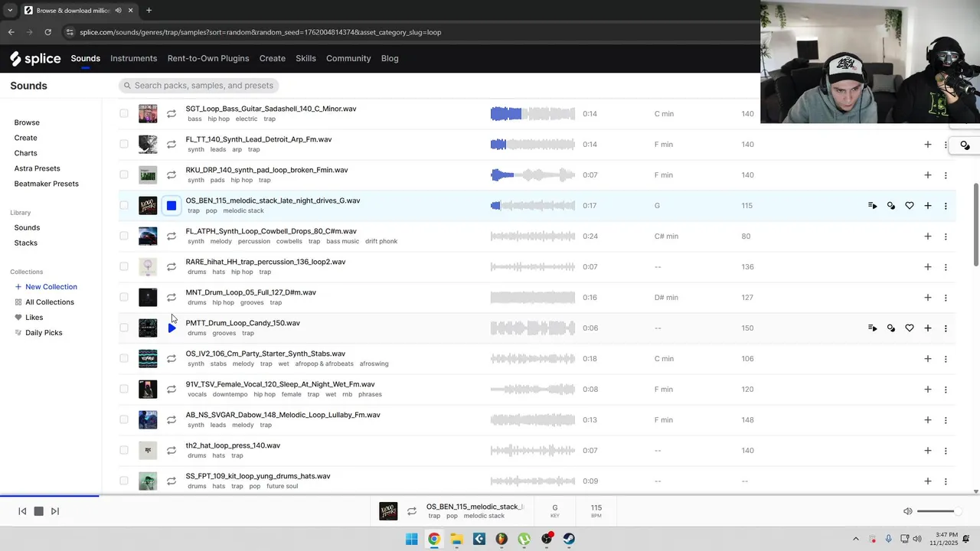Open Beatmaker Presets in the sidebar
This screenshot has height=551, width=980.
pos(46,184)
